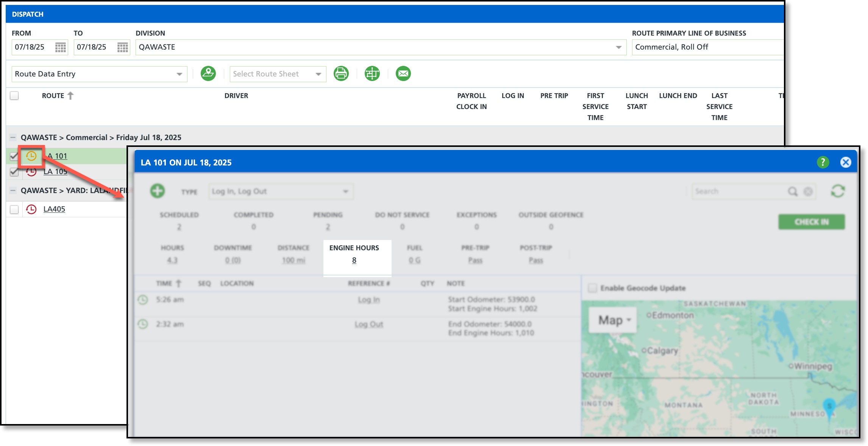Screen dimensions: 868x446
Task: Open the LA405 route link
Action: tap(54, 209)
